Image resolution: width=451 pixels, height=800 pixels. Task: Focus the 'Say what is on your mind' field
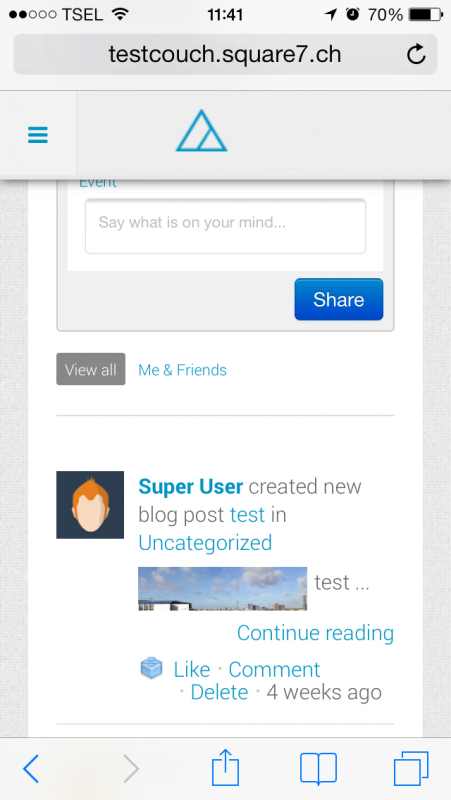(x=225, y=226)
